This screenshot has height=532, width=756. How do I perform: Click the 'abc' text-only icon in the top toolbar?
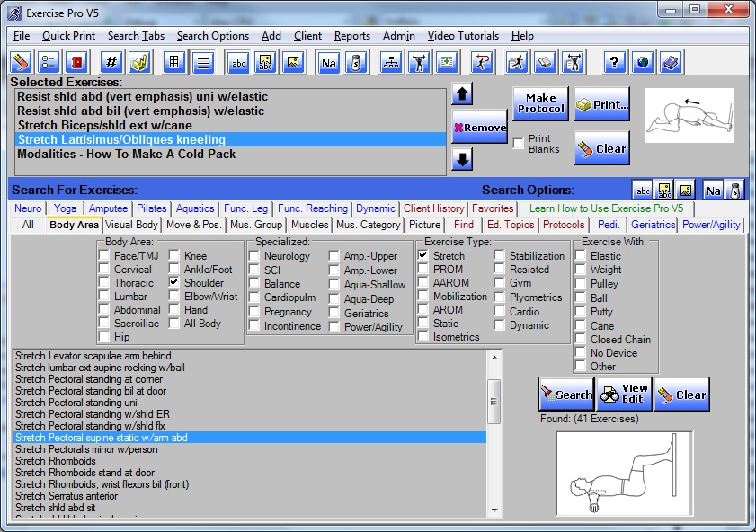[238, 62]
